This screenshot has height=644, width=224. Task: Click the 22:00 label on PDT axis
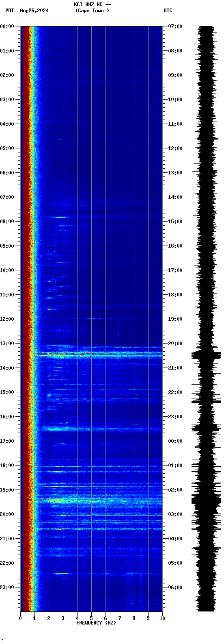coord(7,563)
